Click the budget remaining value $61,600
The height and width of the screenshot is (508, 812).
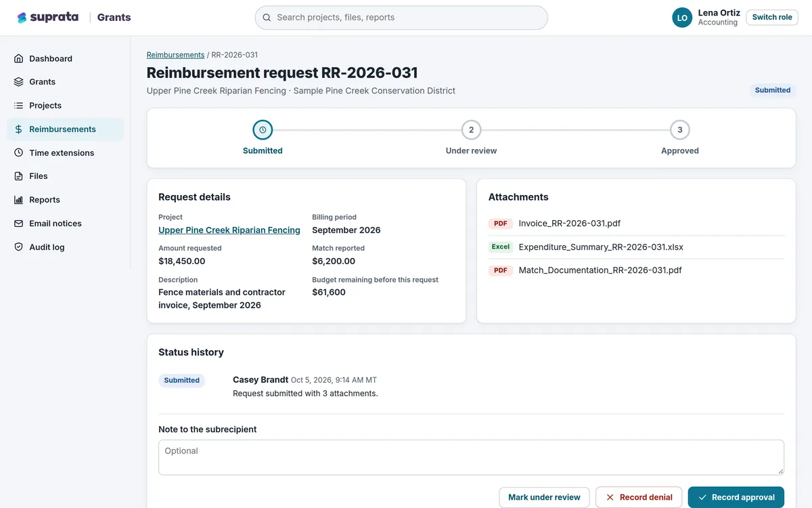pyautogui.click(x=329, y=293)
